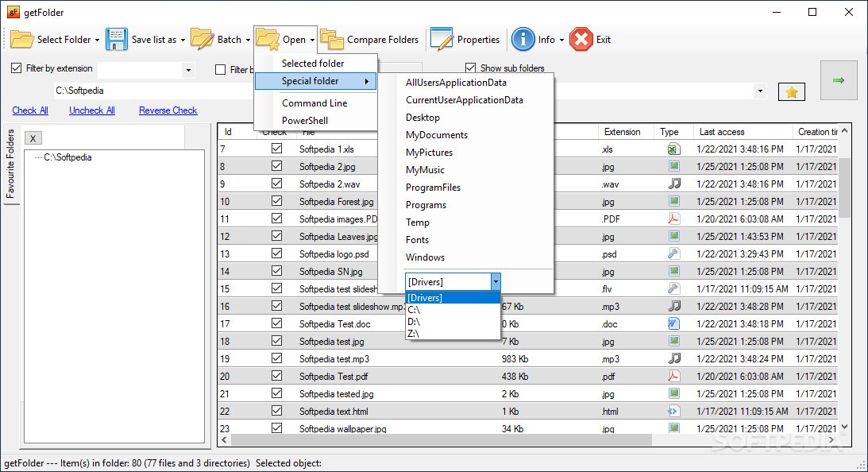Open the Batch dropdown arrow
Screen dimensions: 868x472
pos(248,40)
